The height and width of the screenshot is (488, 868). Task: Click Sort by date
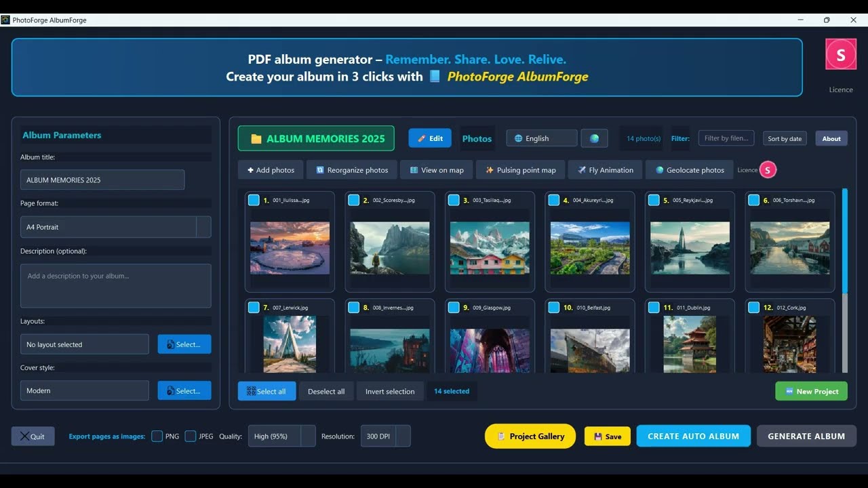point(785,138)
